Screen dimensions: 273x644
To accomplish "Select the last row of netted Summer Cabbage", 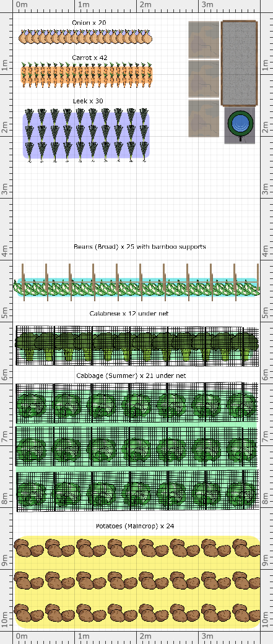I will tap(137, 491).
